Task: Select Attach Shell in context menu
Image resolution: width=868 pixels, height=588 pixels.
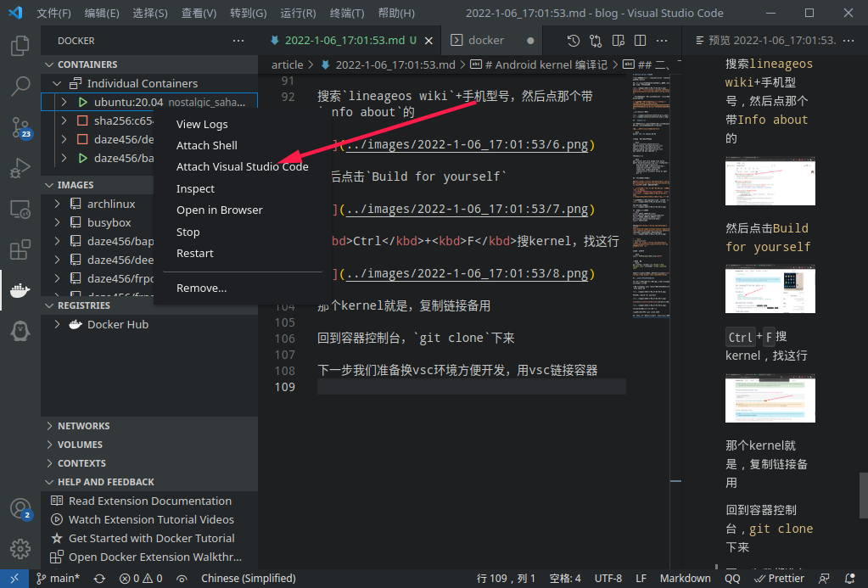Action: [206, 145]
